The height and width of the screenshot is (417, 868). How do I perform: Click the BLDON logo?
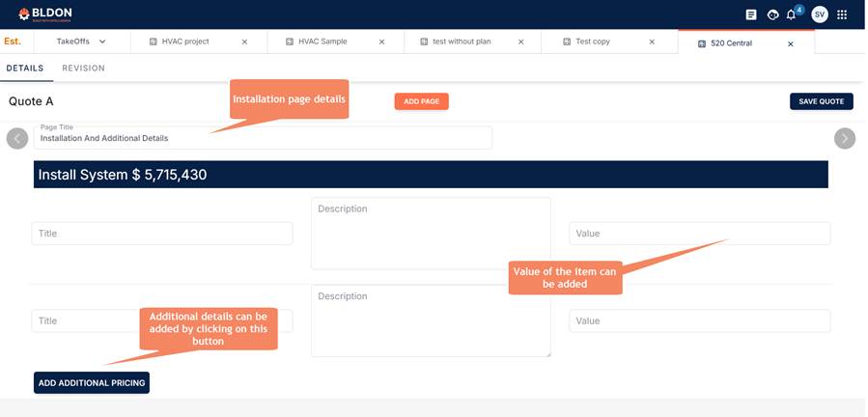point(45,14)
